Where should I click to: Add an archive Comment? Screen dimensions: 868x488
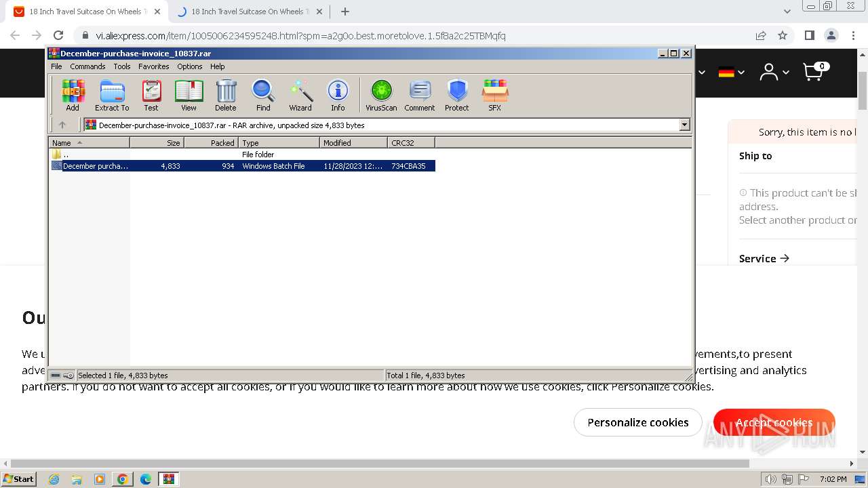tap(420, 95)
